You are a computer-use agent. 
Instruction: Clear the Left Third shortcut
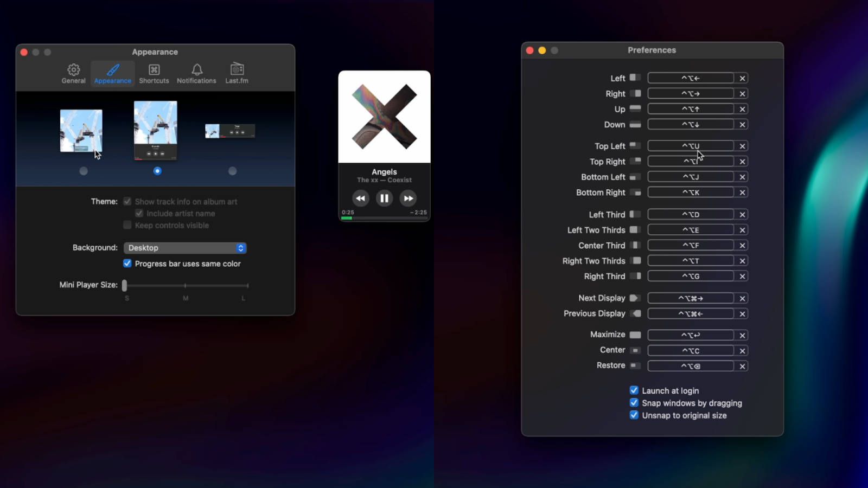coord(742,215)
